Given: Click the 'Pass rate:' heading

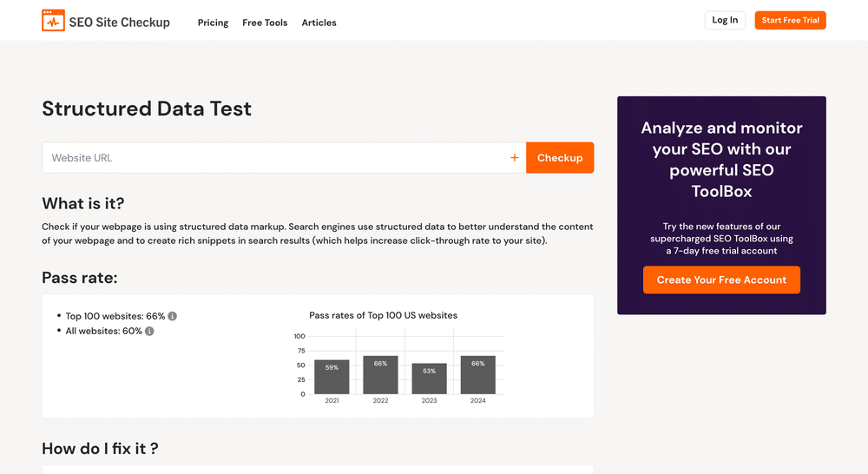Looking at the screenshot, I should [80, 278].
